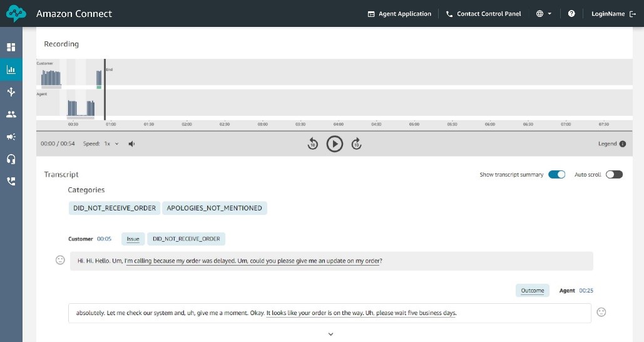Click DID_NOT_RECEIVE_ORDER tag beside Issue
This screenshot has width=644, height=342.
(186, 239)
